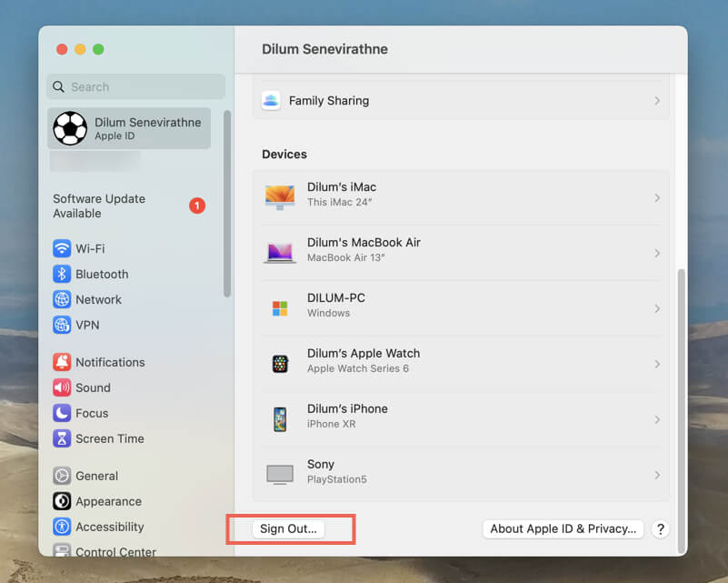Select Dilum Senevirathne Apple ID entry
728x583 pixels.
click(x=129, y=128)
